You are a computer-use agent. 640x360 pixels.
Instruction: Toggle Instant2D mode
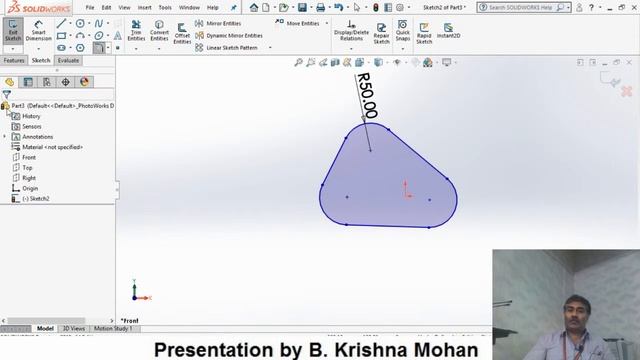tap(448, 30)
